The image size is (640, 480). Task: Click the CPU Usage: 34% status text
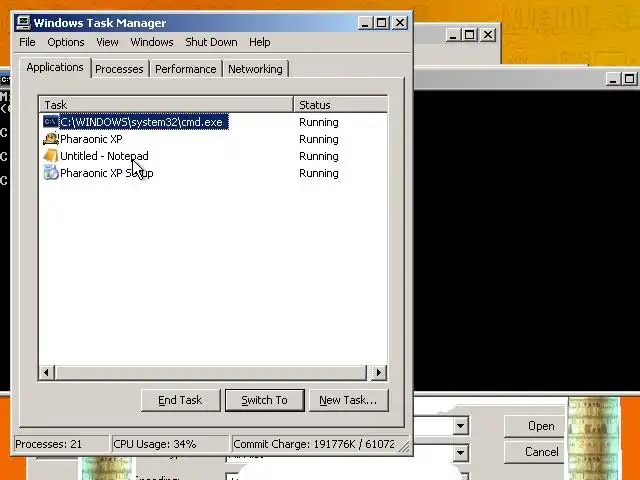point(155,444)
